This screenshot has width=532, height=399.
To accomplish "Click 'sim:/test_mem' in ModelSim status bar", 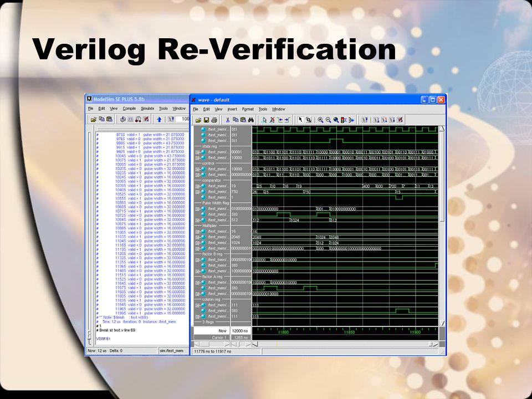I will tap(172, 351).
